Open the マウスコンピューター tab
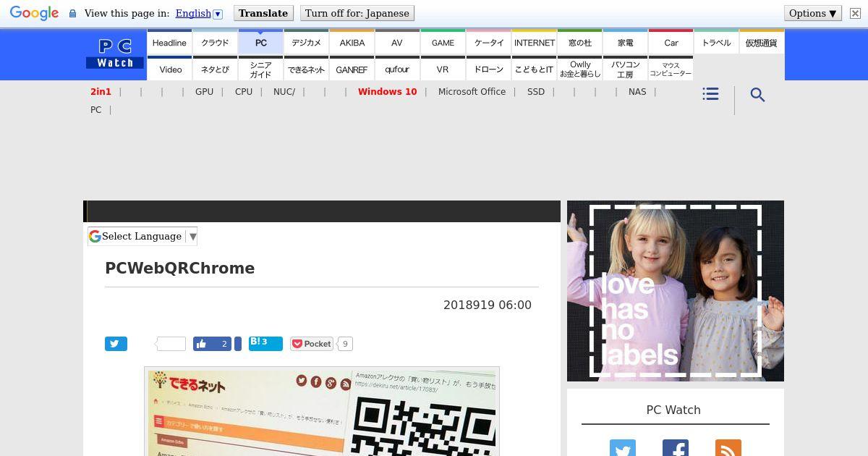The height and width of the screenshot is (456, 868). pos(671,69)
